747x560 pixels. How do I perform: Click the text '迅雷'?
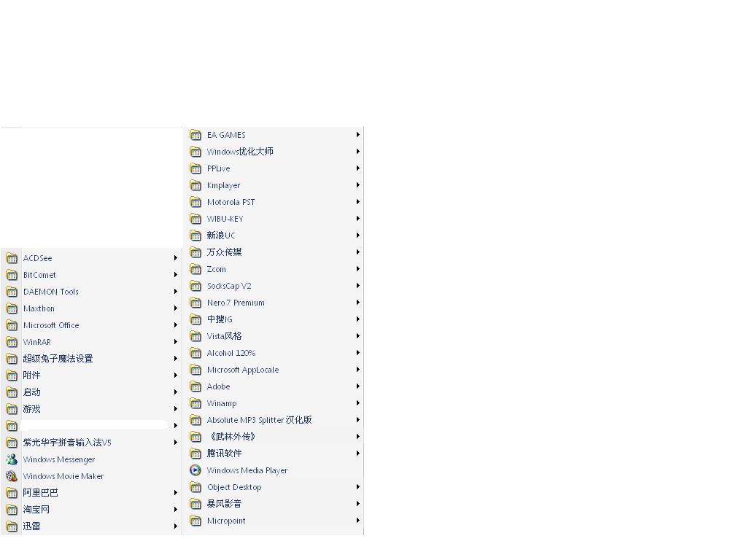pos(31,526)
